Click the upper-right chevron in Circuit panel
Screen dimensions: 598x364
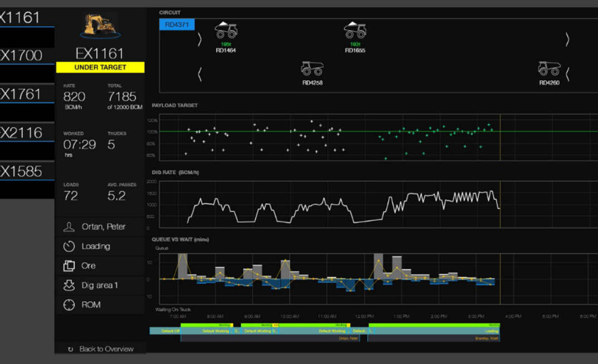[567, 40]
